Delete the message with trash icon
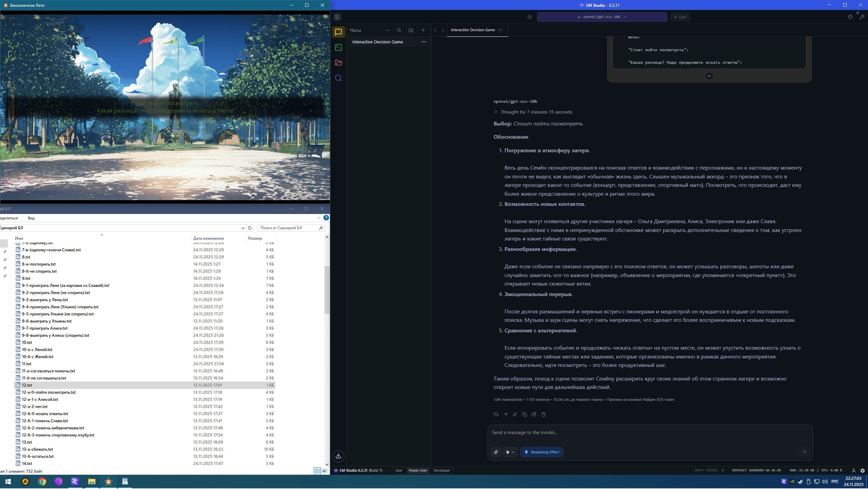Screen dimensions: 868x489 [544, 414]
